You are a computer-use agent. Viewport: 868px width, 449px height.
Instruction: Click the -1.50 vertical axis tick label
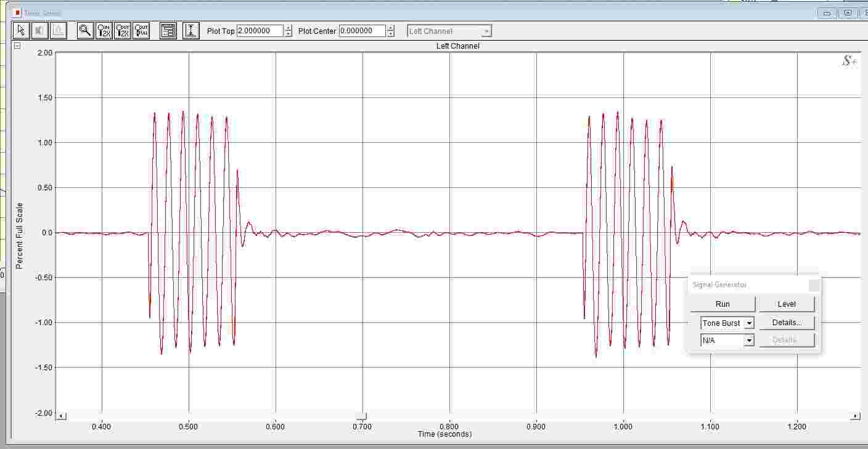coord(43,368)
